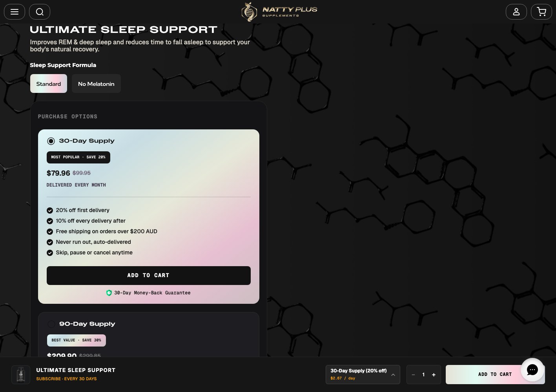
Task: Decrease quantity with the minus button
Action: 413,375
